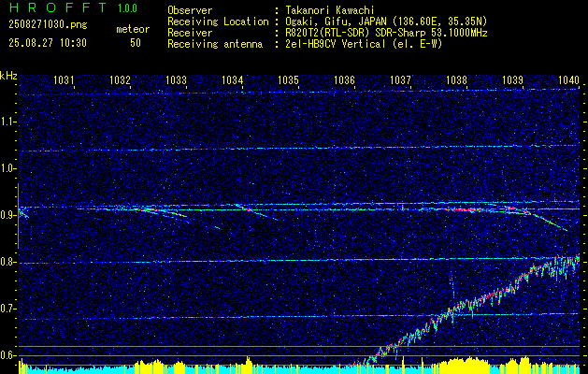Click the date stamp 25.08.27 10:30
Screen dimensions: 588x374
pyautogui.click(x=48, y=43)
